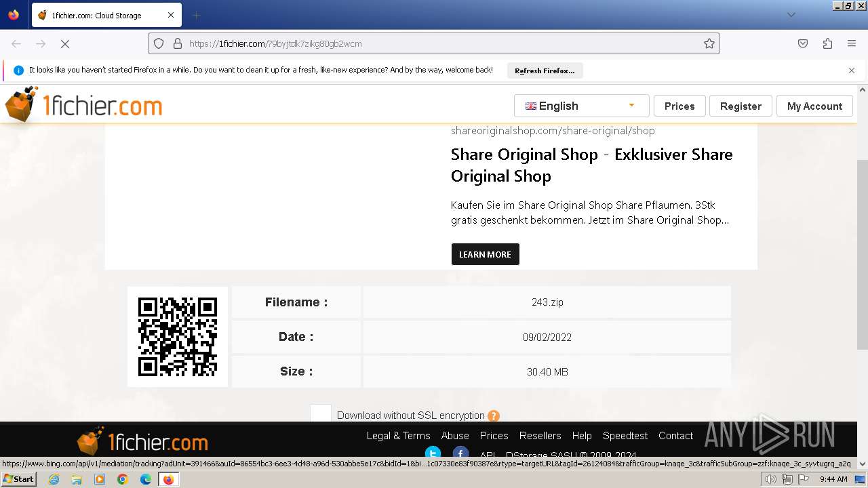Close the 1fichier.com Cloud Storage tab
Screen dimensions: 868x488
[x=171, y=15]
